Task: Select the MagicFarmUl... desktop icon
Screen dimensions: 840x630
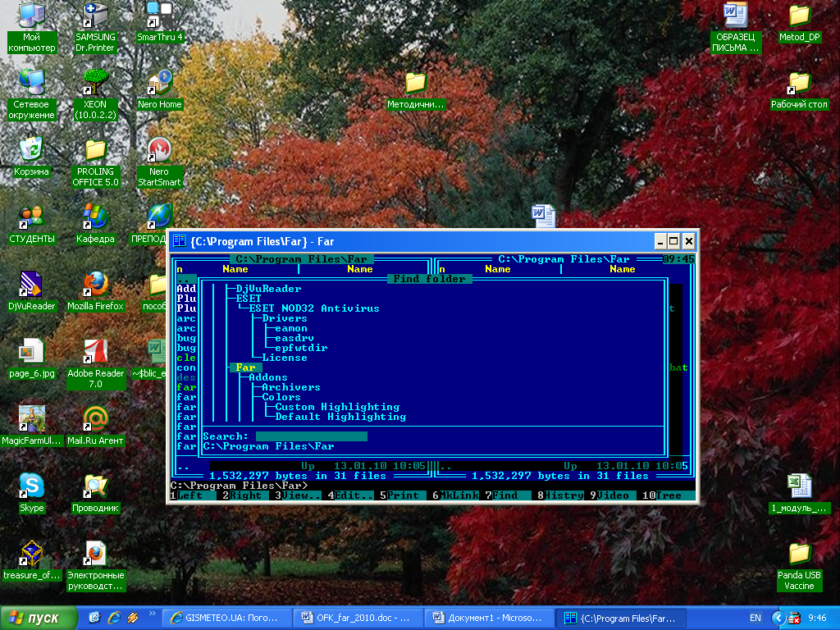Action: click(32, 427)
